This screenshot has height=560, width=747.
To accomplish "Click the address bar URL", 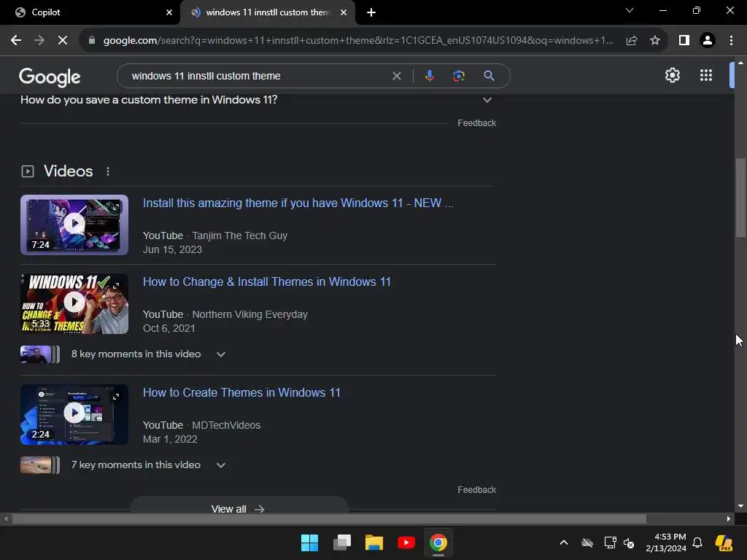I will pyautogui.click(x=358, y=41).
